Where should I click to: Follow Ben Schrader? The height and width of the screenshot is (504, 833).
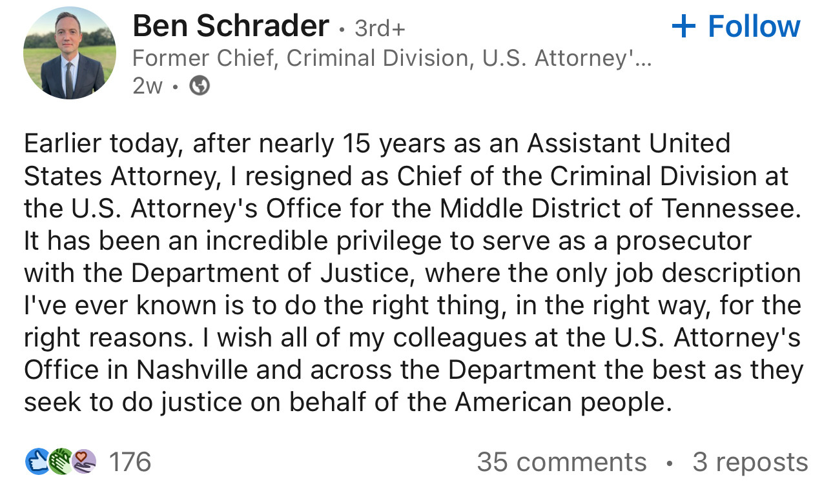tap(735, 26)
